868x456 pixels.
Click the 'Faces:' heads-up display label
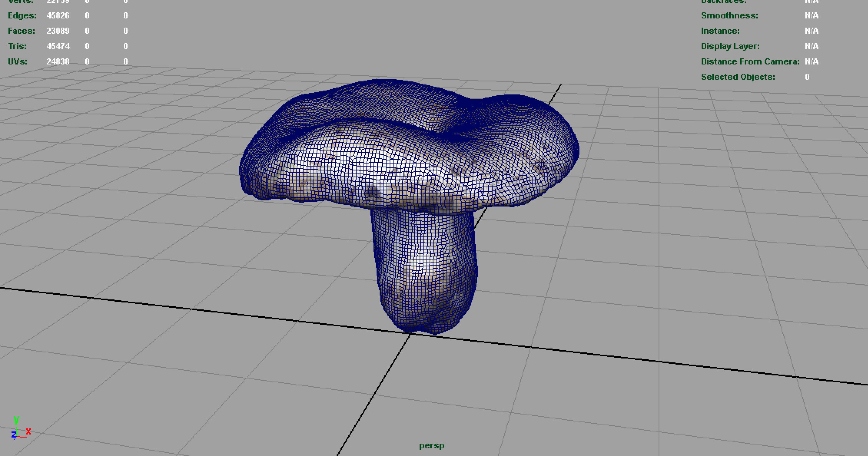click(x=22, y=31)
